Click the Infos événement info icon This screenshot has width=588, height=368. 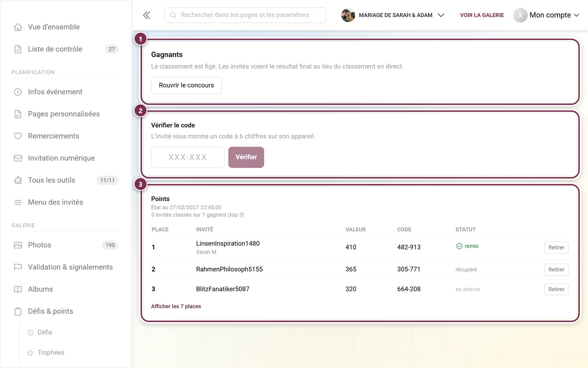pyautogui.click(x=18, y=92)
